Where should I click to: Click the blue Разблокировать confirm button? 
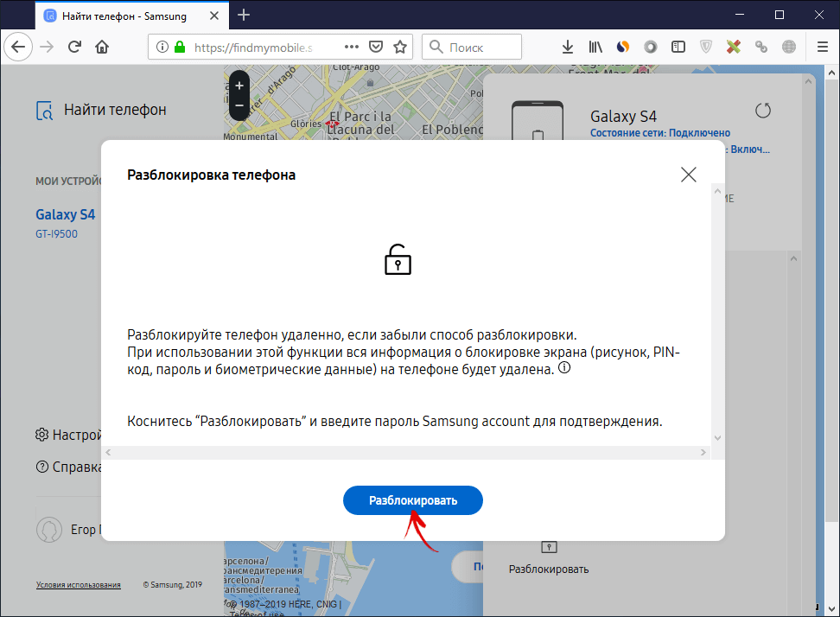coord(412,500)
